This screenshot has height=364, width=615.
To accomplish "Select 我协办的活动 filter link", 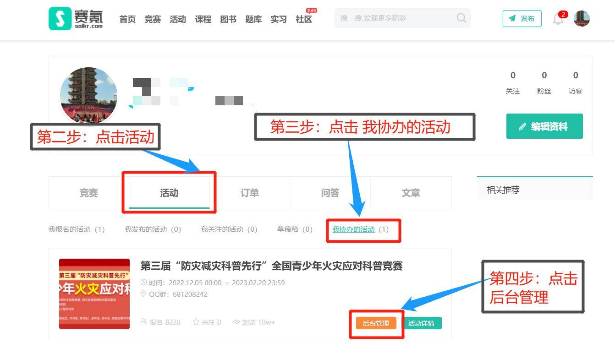I will tap(353, 229).
